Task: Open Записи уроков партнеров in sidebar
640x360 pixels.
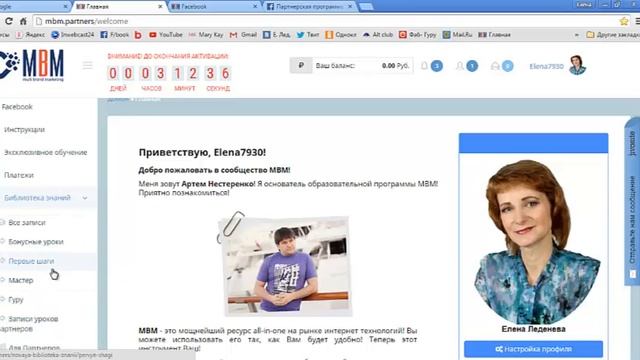Action: [29, 324]
